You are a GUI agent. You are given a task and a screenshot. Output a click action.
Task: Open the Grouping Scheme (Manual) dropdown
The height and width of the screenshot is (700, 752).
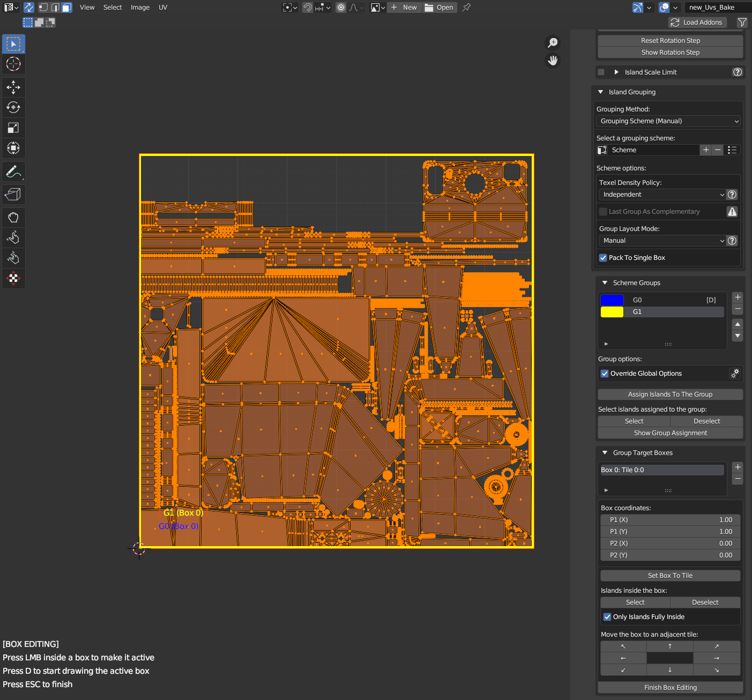tap(669, 121)
